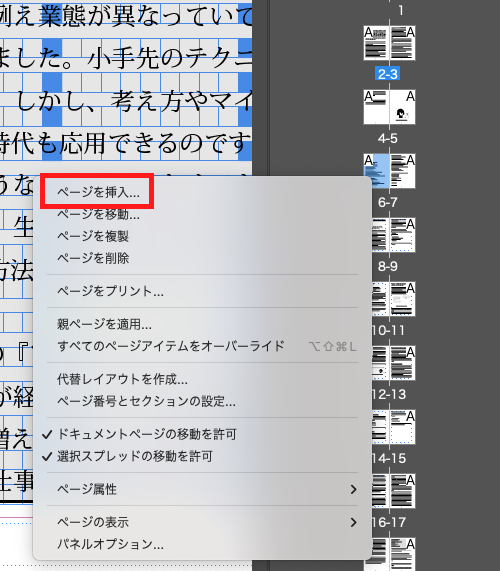Click the 12-13 page number label
This screenshot has width=500, height=571.
click(x=389, y=394)
